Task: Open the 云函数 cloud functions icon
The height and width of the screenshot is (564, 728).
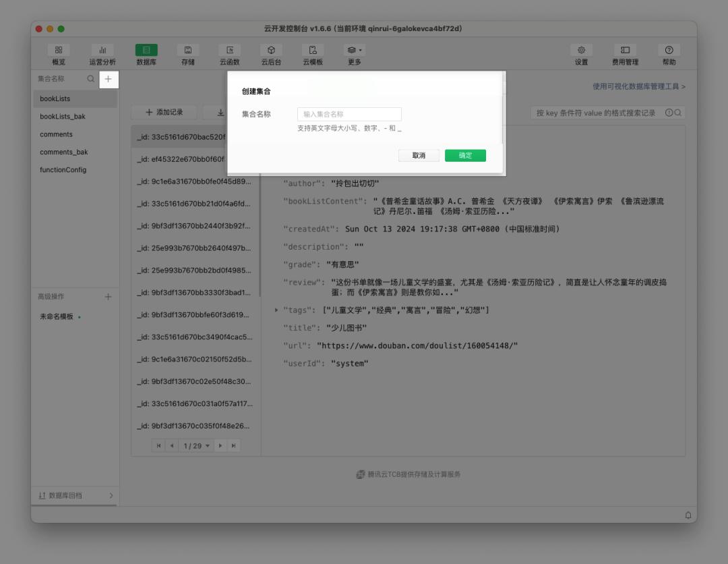Action: click(x=229, y=55)
